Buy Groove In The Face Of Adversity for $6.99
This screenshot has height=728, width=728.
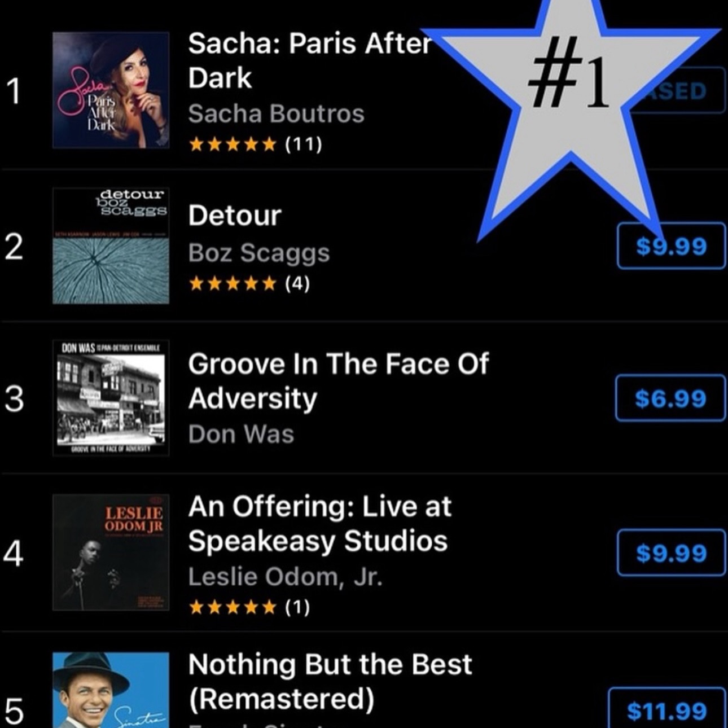(x=670, y=398)
